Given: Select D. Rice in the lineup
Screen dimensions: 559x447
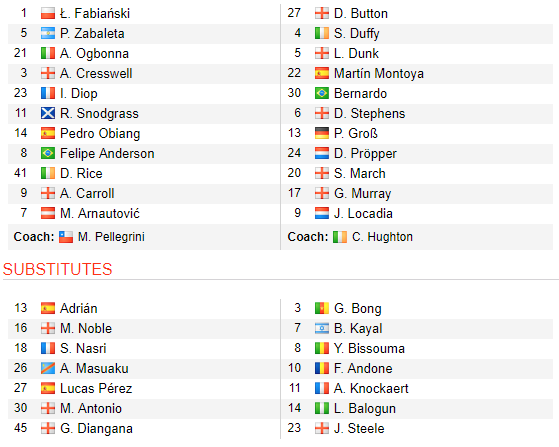Looking at the screenshot, I should [81, 173].
